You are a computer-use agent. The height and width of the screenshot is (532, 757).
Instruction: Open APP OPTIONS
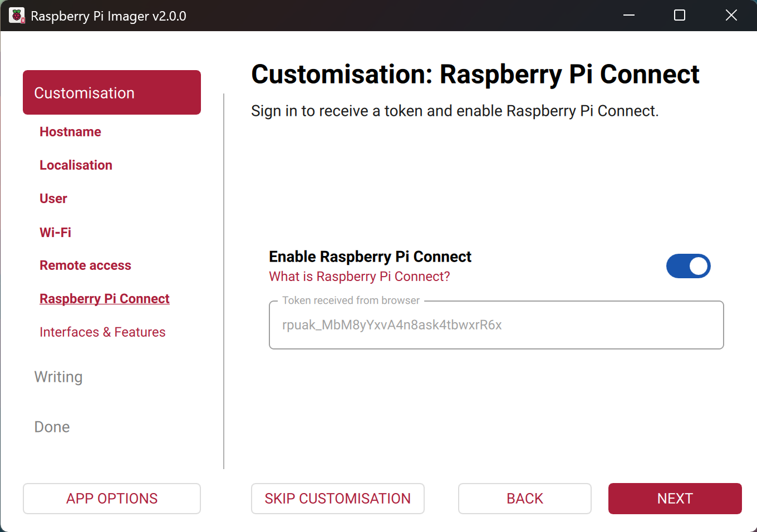coord(111,499)
